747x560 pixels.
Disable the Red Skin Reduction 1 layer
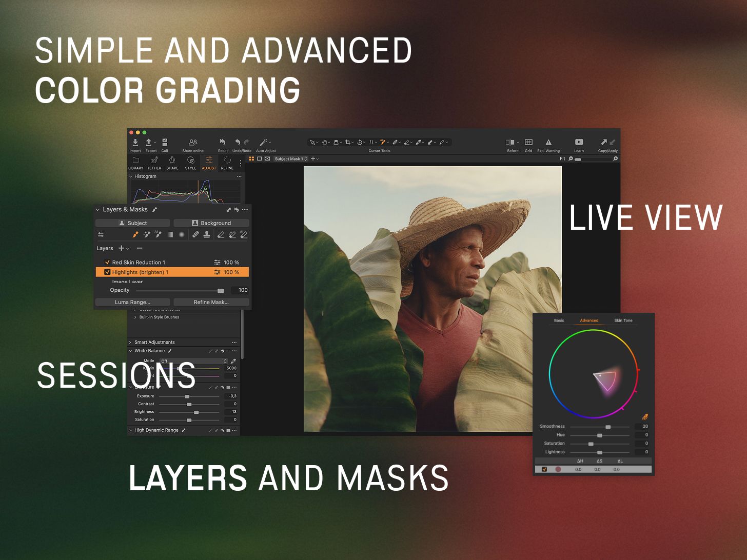tap(107, 262)
